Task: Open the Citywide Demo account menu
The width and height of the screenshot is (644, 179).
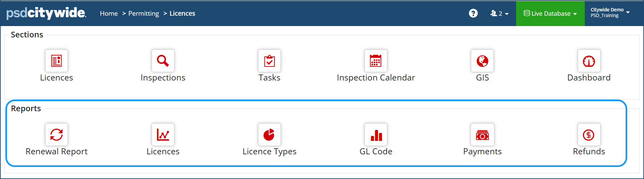Action: (610, 13)
